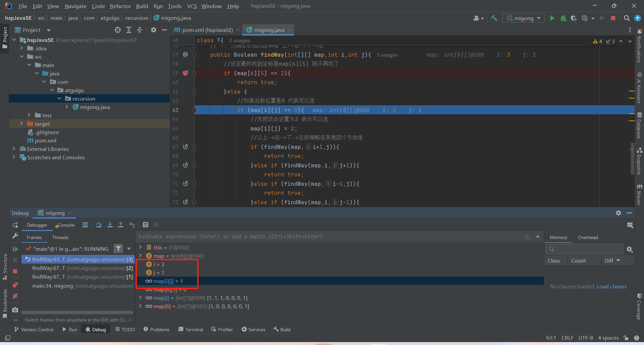Toggle the frames filter funnel button
644x345 pixels.
[x=118, y=249]
